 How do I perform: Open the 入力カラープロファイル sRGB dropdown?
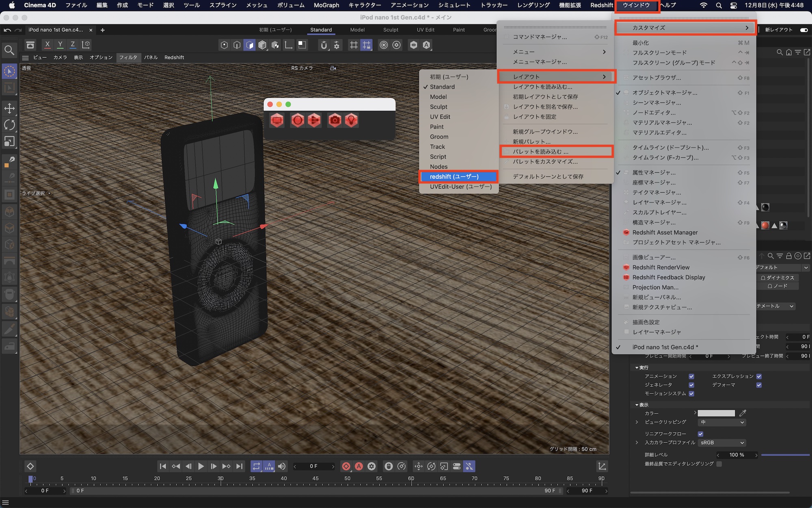[722, 443]
